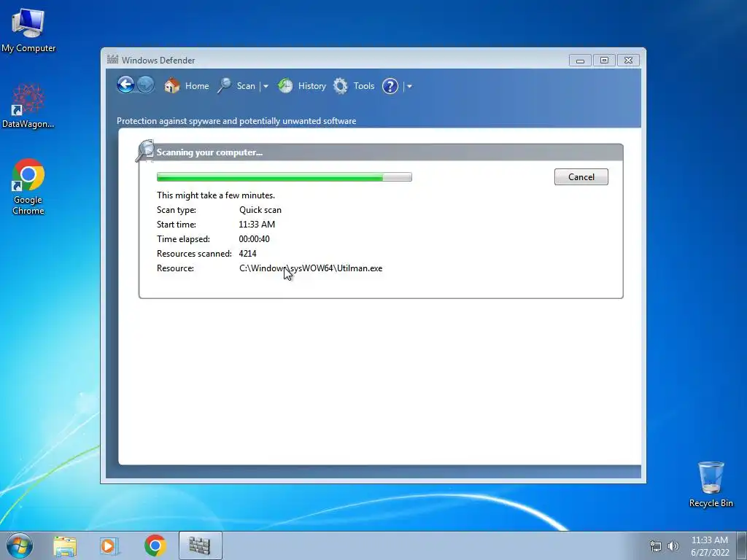Open Windows Explorer from the taskbar
This screenshot has height=560, width=747.
(x=65, y=545)
